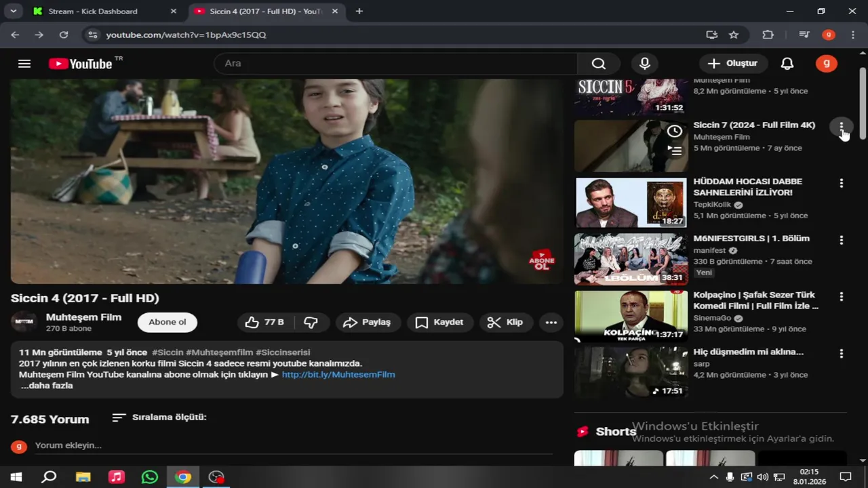
Task: Click the ABONE OL watermark in video
Action: coord(542,260)
